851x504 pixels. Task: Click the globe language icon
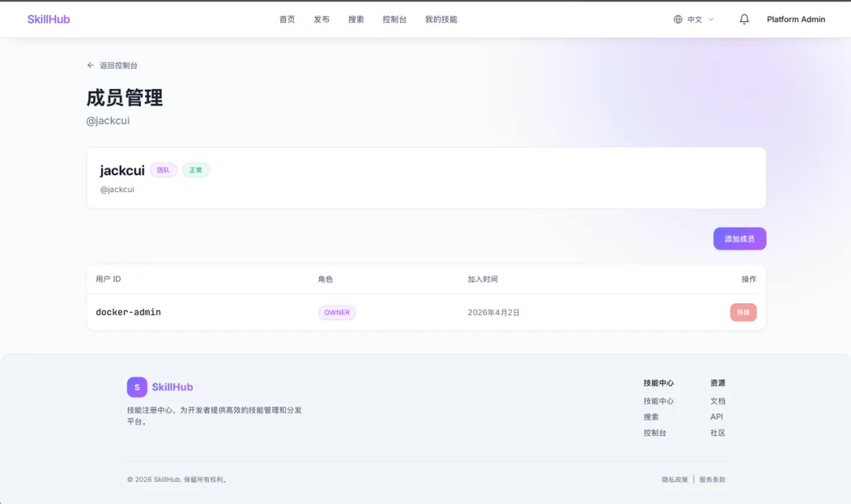[x=676, y=18]
